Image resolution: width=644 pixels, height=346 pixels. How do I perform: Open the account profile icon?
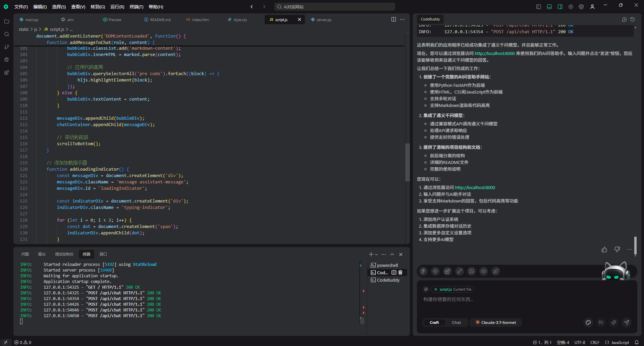[592, 7]
